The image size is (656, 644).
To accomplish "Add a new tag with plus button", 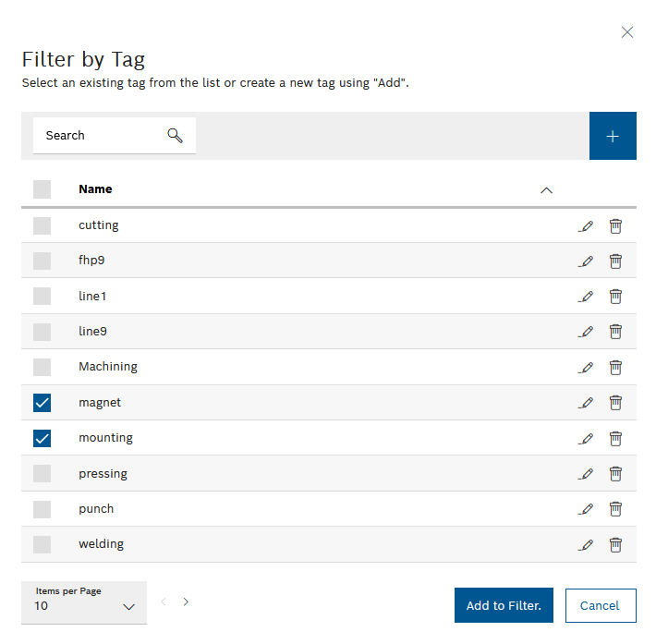I will [613, 136].
